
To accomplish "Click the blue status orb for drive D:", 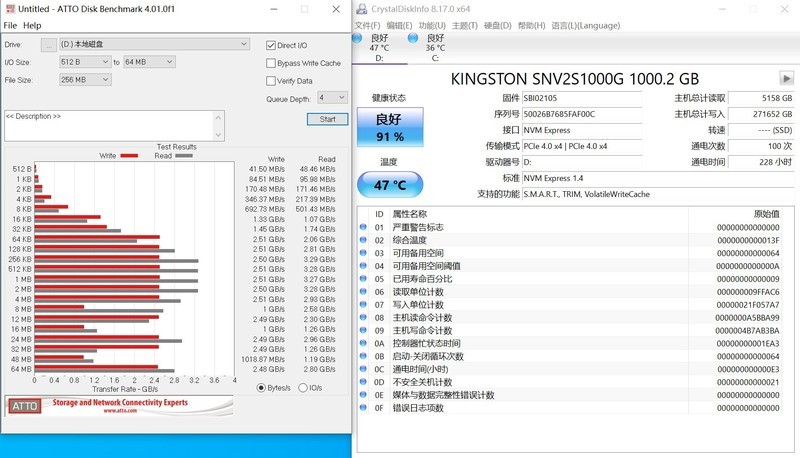I will 357,38.
